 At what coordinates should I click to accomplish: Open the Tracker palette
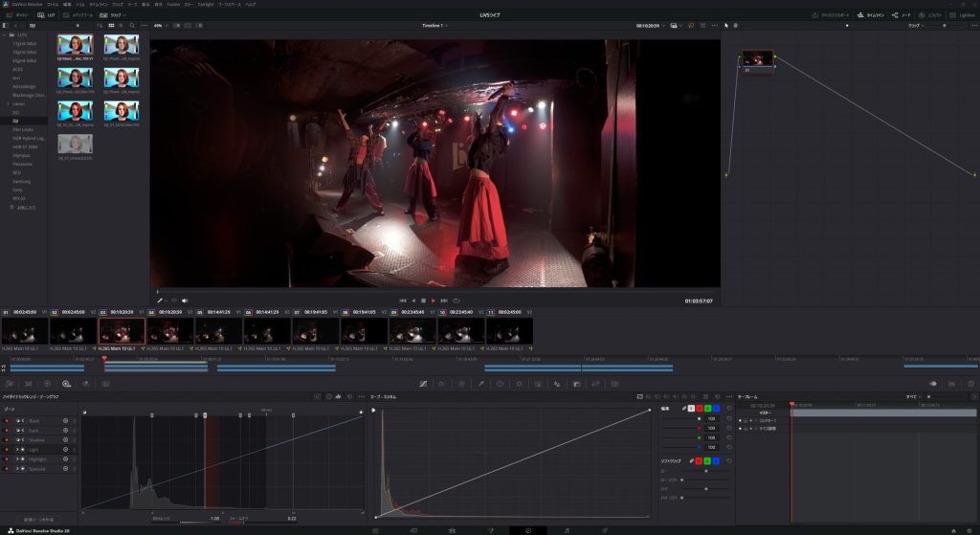(x=519, y=384)
